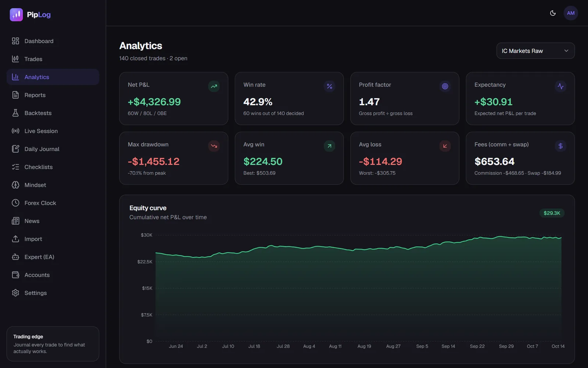Click the Max drawdown trending-down icon
Viewport: 588px width, 368px height.
214,146
